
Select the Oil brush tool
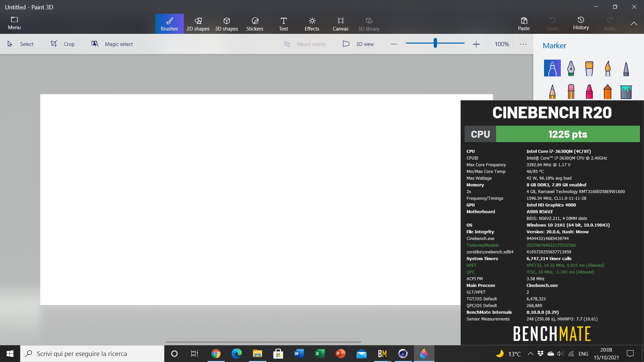point(589,68)
